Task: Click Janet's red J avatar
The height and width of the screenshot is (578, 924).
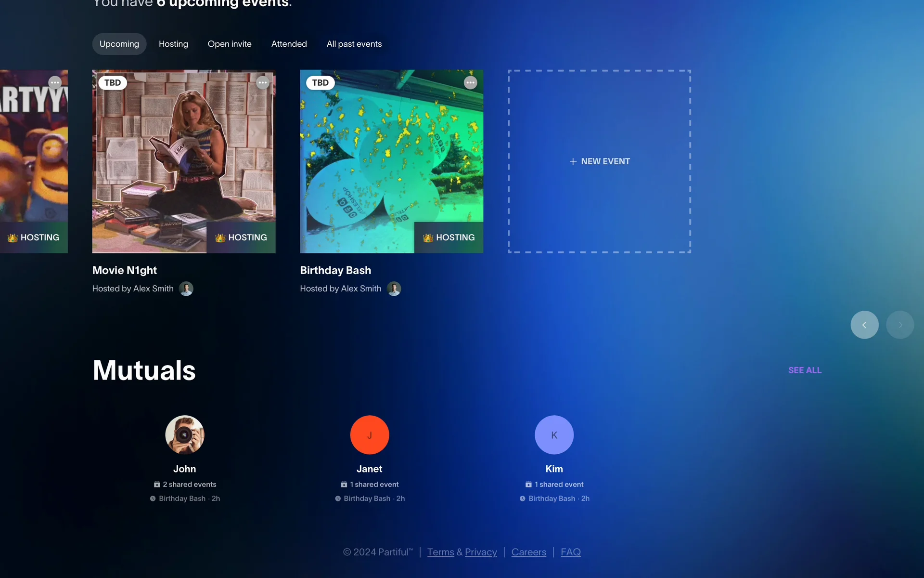Action: 370,435
